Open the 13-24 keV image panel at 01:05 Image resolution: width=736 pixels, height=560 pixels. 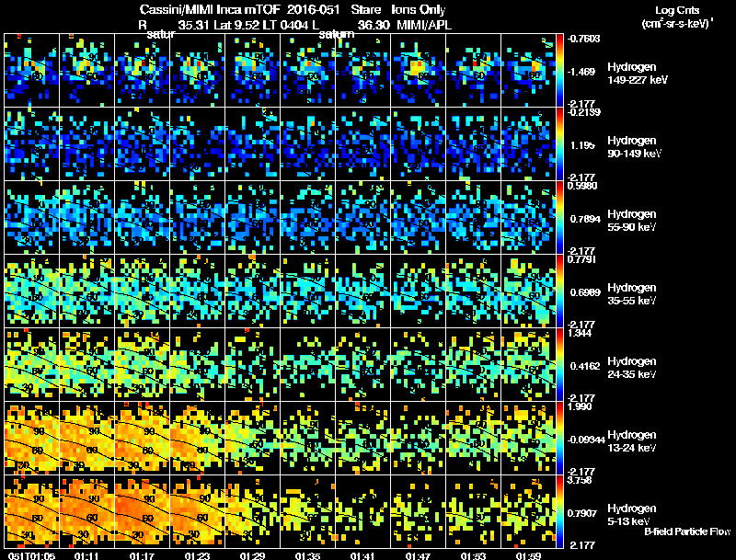[32, 438]
